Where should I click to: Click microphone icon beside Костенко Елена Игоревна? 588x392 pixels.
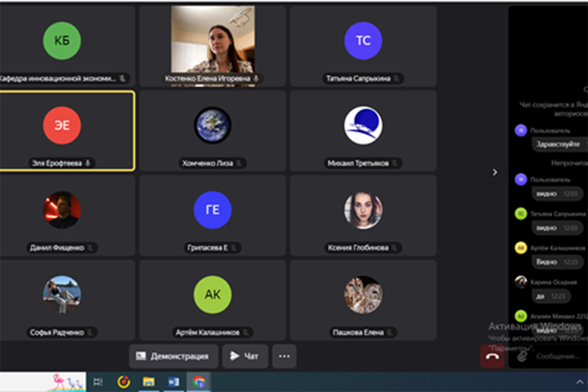[x=256, y=78]
